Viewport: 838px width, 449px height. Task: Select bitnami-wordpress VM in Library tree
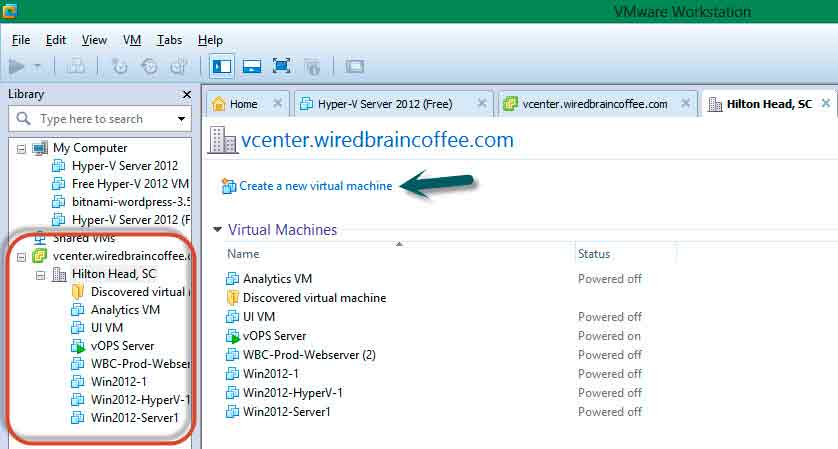(x=131, y=202)
